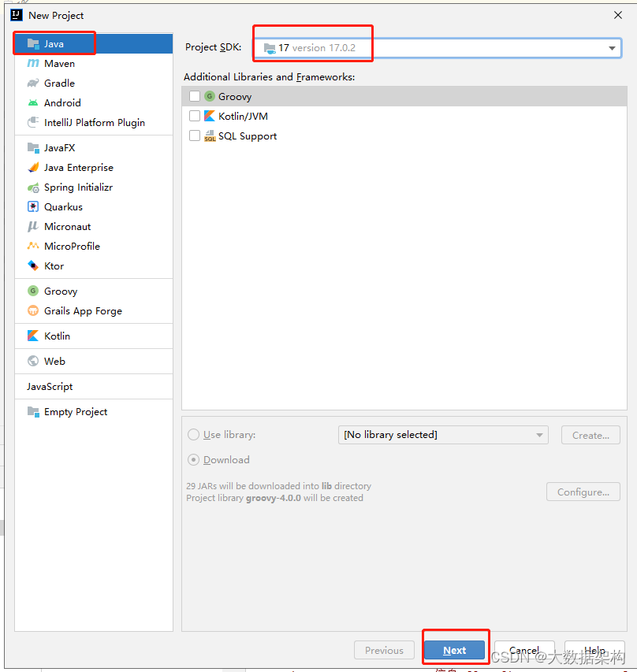This screenshot has height=672, width=637.
Task: Click the Cancel button
Action: tap(524, 650)
